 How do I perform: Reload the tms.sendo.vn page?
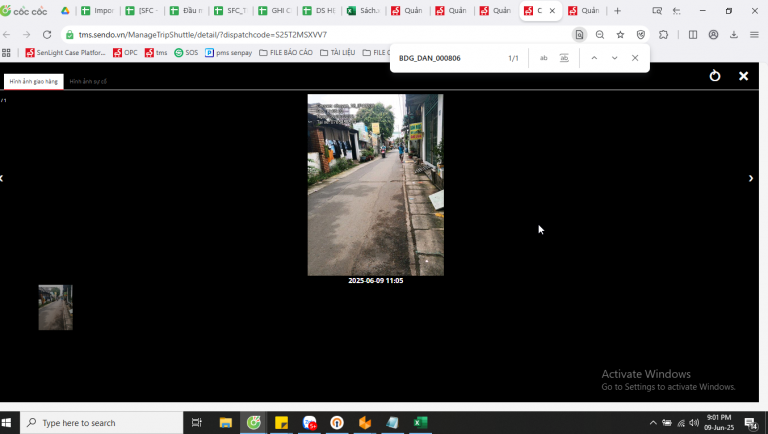[47, 34]
